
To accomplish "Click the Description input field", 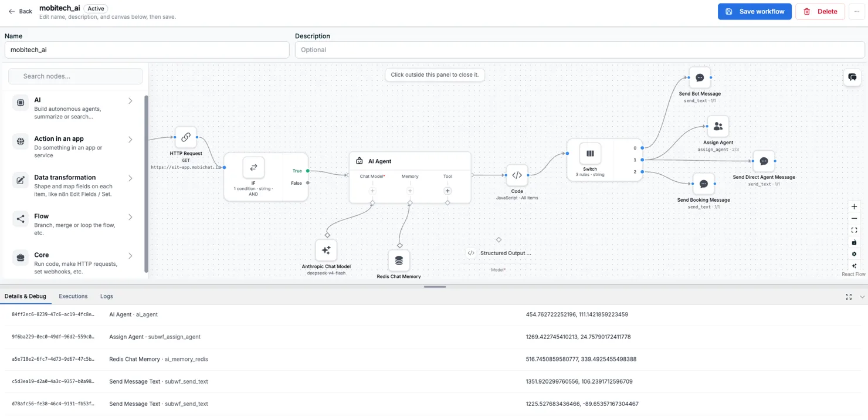I will click(x=579, y=50).
